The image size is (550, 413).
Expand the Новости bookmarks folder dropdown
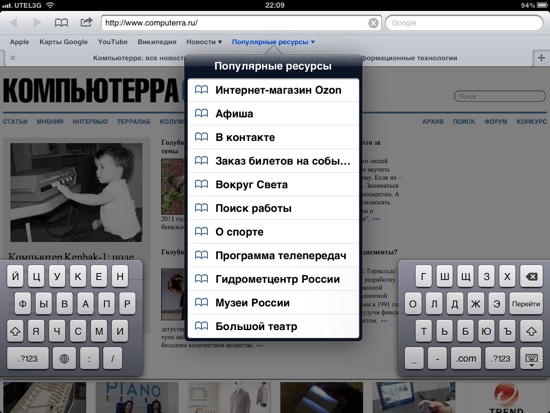pyautogui.click(x=204, y=42)
